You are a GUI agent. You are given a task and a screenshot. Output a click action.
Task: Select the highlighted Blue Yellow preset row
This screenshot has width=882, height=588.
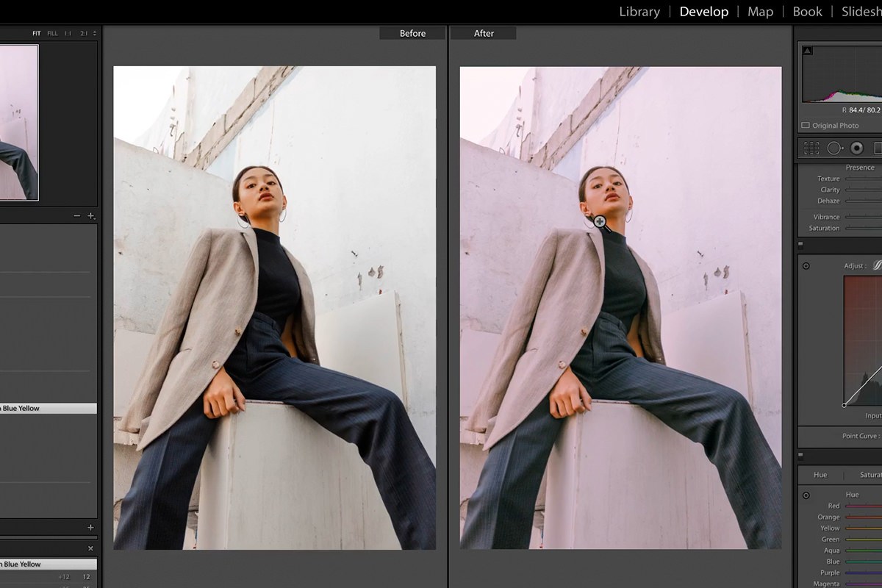(49, 408)
